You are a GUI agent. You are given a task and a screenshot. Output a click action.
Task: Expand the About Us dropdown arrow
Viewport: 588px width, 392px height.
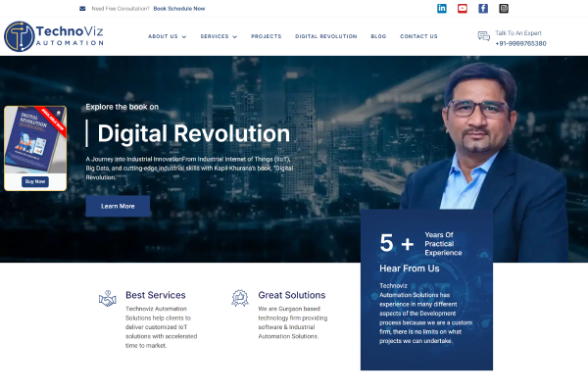[184, 37]
